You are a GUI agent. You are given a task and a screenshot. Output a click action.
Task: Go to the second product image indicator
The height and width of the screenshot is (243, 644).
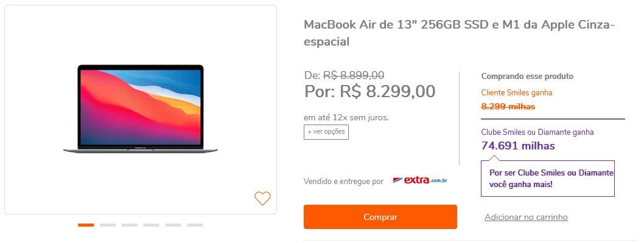pos(108,225)
